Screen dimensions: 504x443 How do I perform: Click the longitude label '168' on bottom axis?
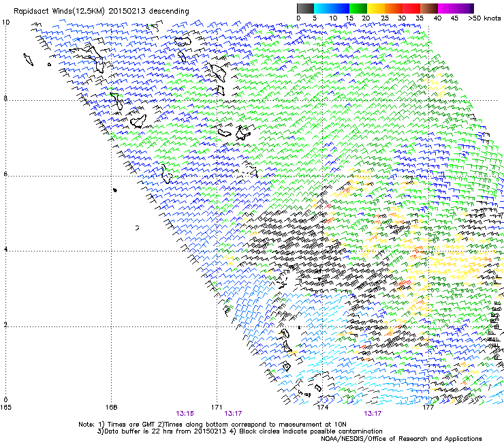112,407
